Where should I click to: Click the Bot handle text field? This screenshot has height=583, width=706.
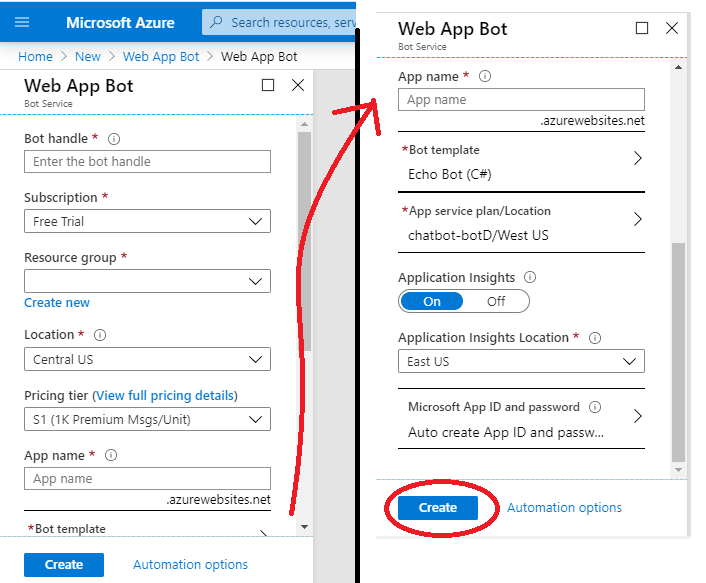coord(147,161)
